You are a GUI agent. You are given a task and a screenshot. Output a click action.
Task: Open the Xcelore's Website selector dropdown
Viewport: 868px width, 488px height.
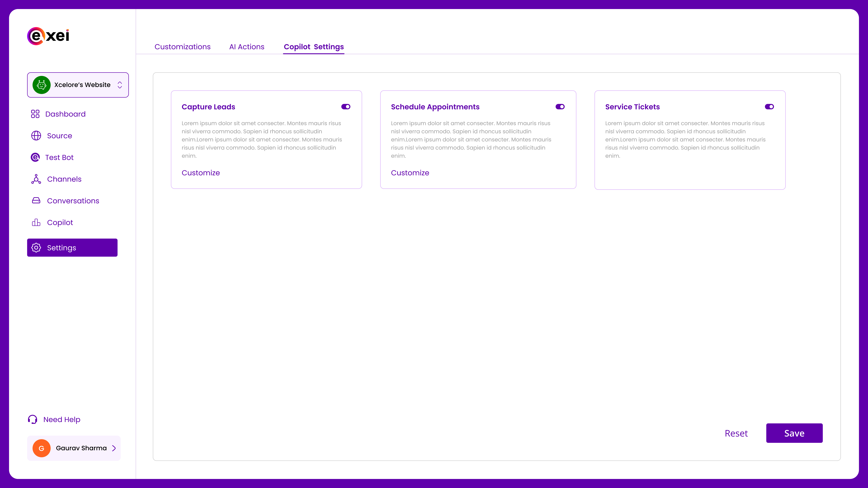coord(78,85)
